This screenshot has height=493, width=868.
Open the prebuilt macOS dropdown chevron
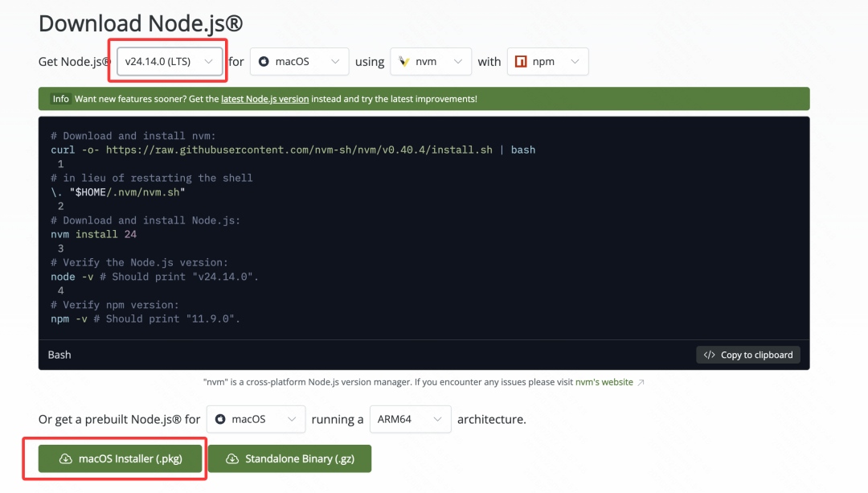click(x=292, y=420)
